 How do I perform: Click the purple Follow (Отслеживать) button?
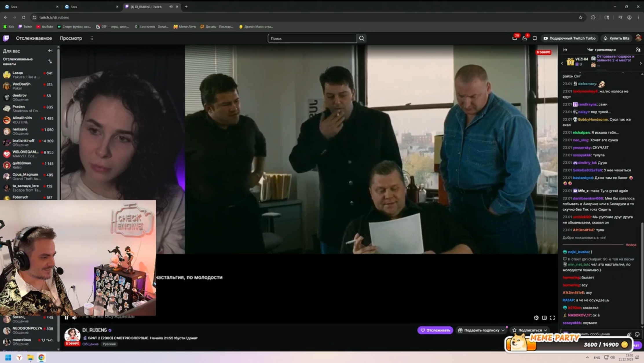pos(435,330)
